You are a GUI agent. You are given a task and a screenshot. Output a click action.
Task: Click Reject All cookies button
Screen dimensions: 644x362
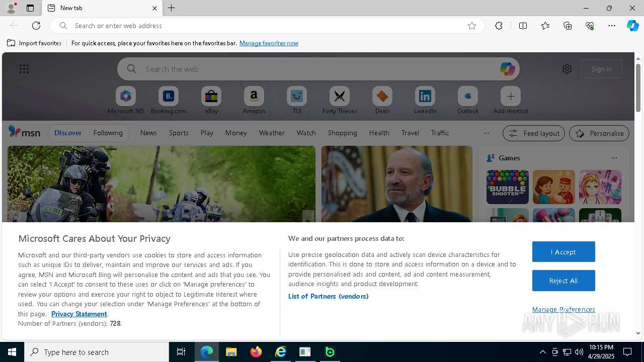pos(563,281)
